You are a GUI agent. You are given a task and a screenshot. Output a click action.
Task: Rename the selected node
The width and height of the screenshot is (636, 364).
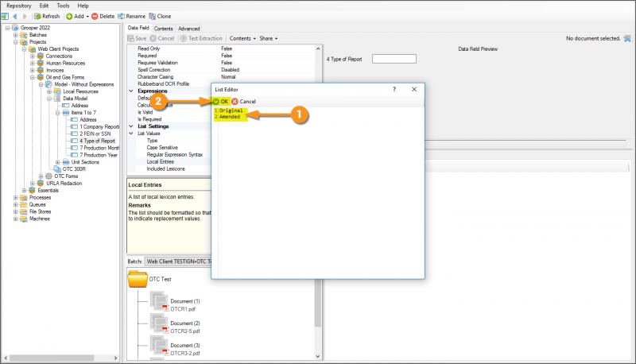click(131, 16)
